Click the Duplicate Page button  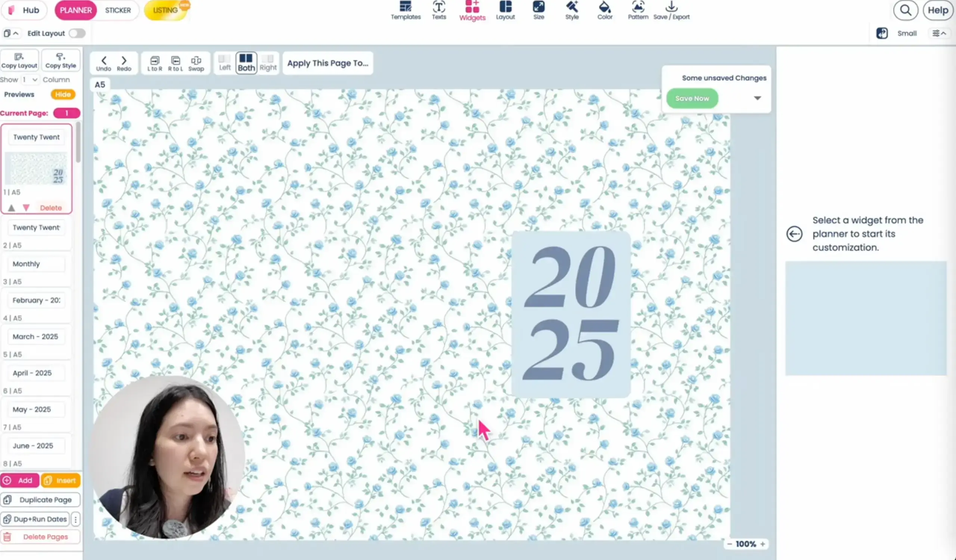pos(40,500)
